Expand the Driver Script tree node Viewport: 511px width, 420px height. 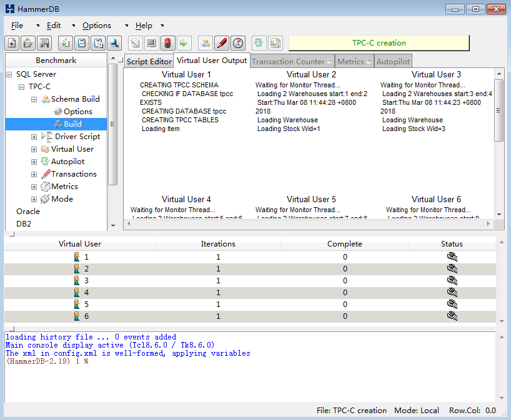pos(34,137)
